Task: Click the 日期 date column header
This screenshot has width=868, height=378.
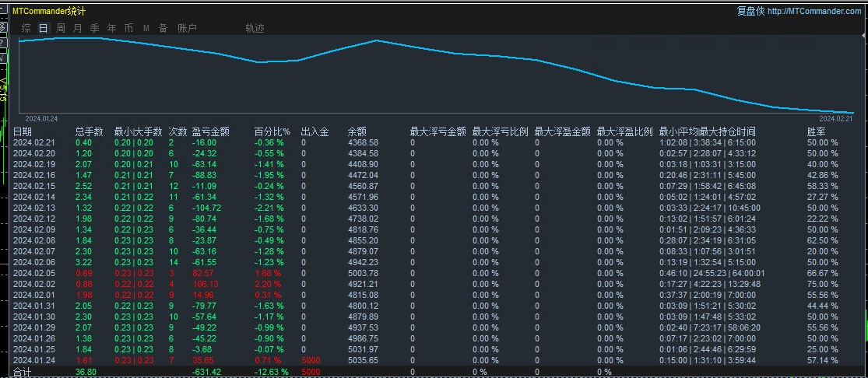Action: (x=23, y=131)
